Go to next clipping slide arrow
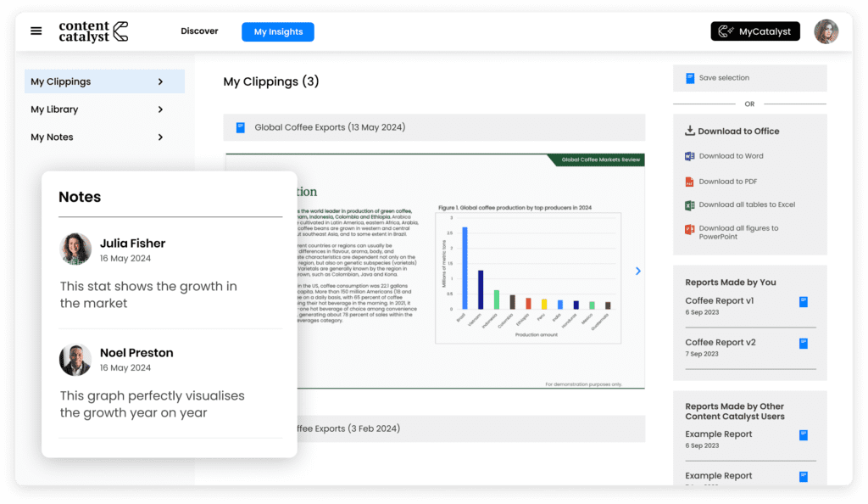This screenshot has height=504, width=868. pos(638,271)
